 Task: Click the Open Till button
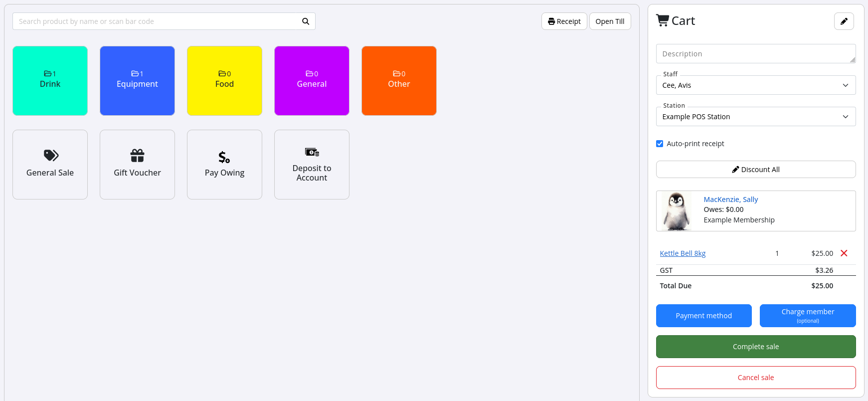coord(610,21)
